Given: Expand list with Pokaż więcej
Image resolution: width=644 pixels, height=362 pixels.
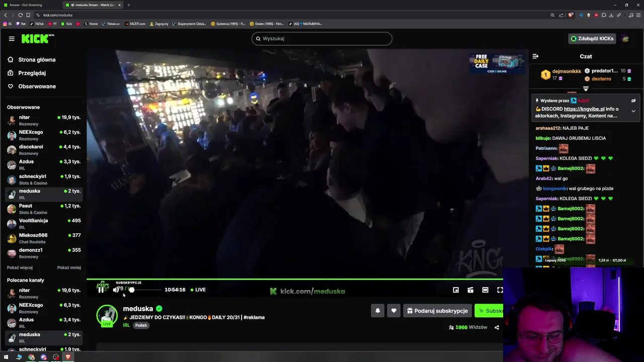Looking at the screenshot, I should (20, 267).
